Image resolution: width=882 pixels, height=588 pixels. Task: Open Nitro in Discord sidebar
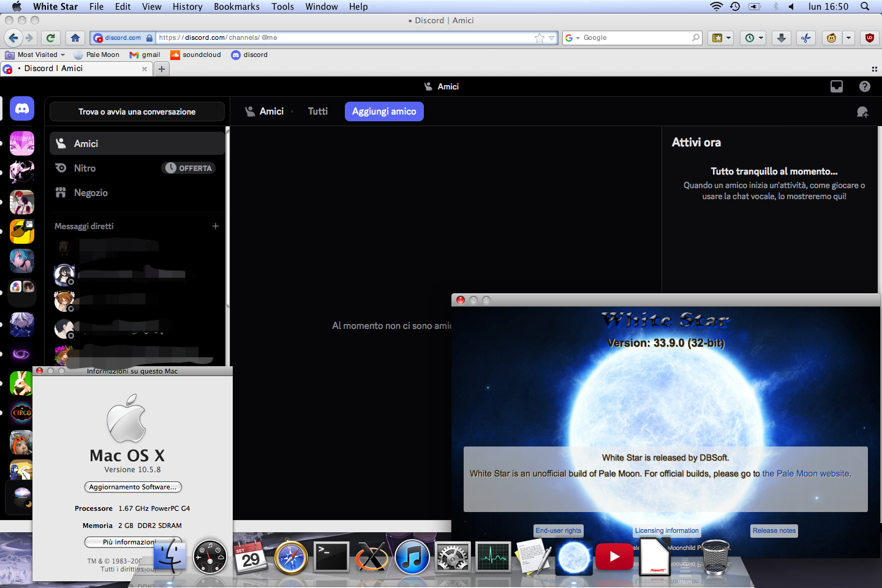[137, 168]
